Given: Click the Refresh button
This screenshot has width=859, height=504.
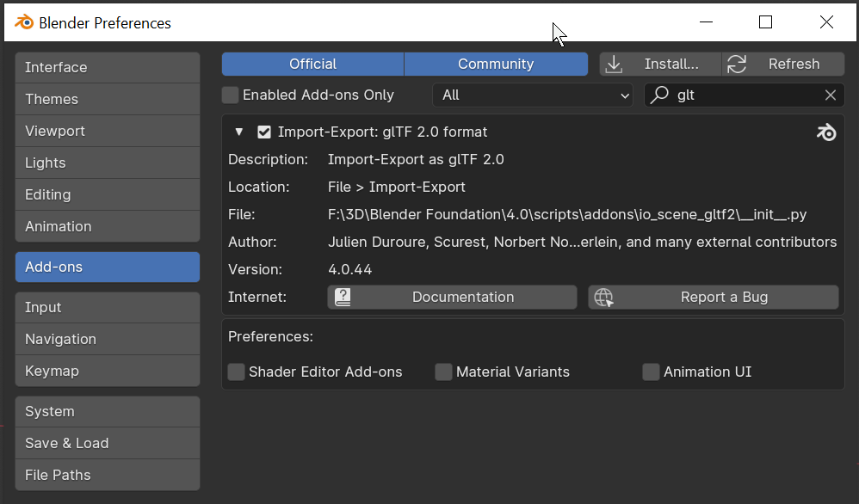Looking at the screenshot, I should [x=783, y=64].
